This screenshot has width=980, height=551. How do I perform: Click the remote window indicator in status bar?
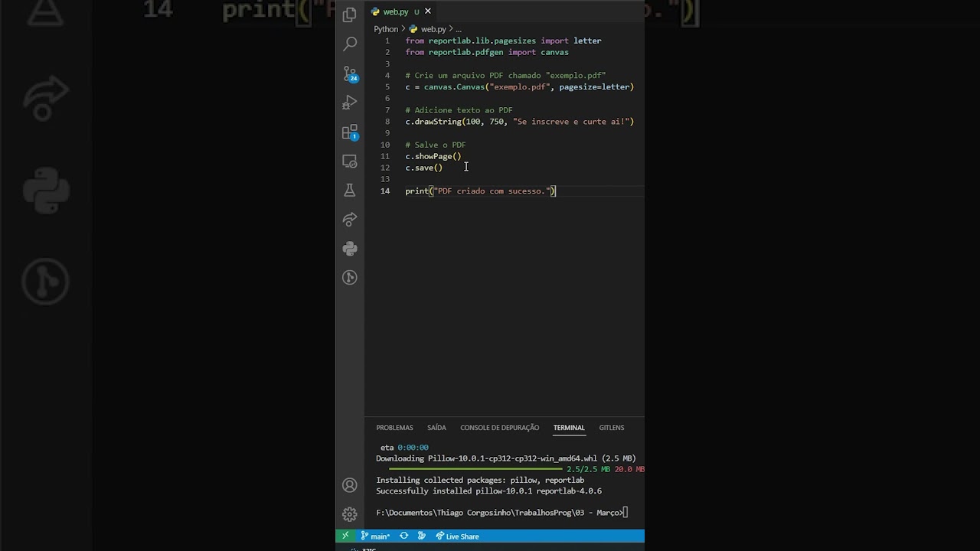coord(345,536)
